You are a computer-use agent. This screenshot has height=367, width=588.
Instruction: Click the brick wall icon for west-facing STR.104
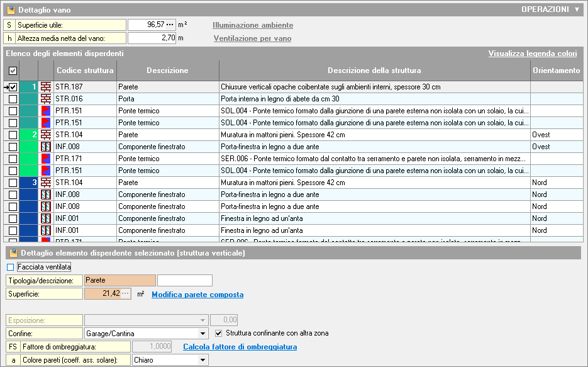pos(46,135)
